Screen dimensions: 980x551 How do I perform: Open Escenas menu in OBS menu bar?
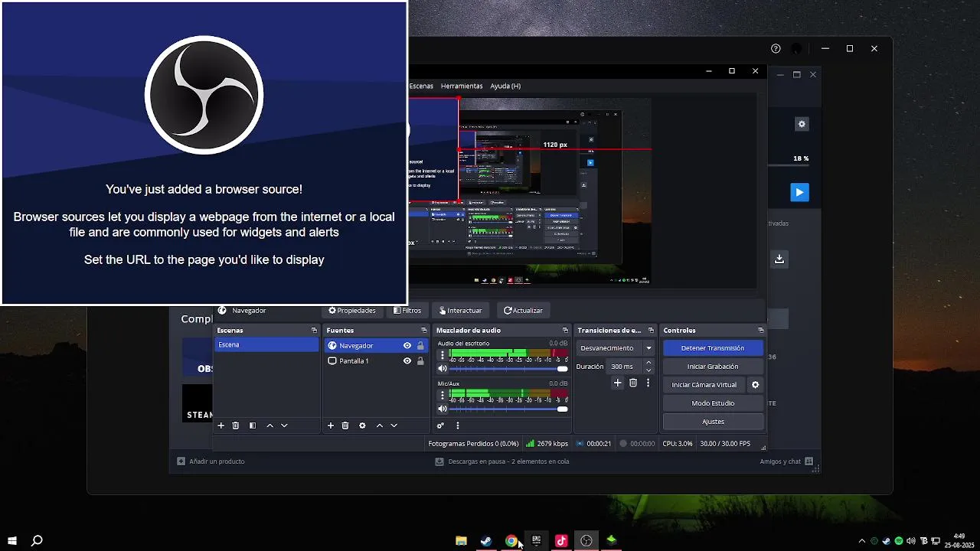coord(421,86)
